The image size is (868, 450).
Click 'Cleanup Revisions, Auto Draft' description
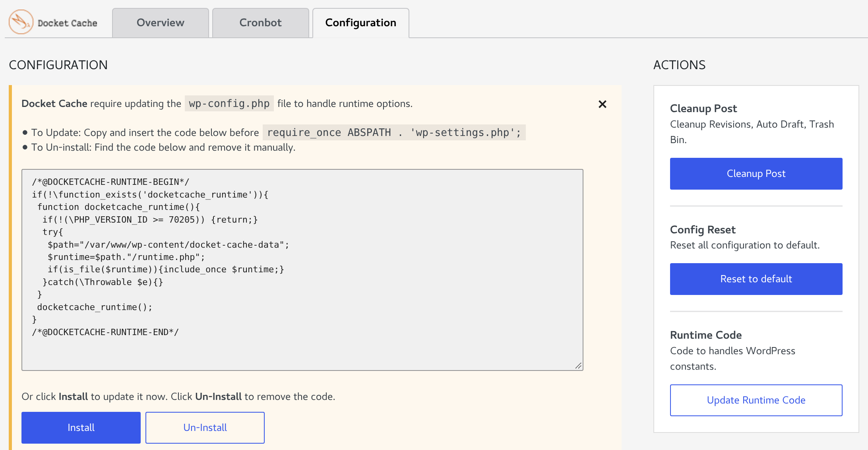pyautogui.click(x=752, y=132)
